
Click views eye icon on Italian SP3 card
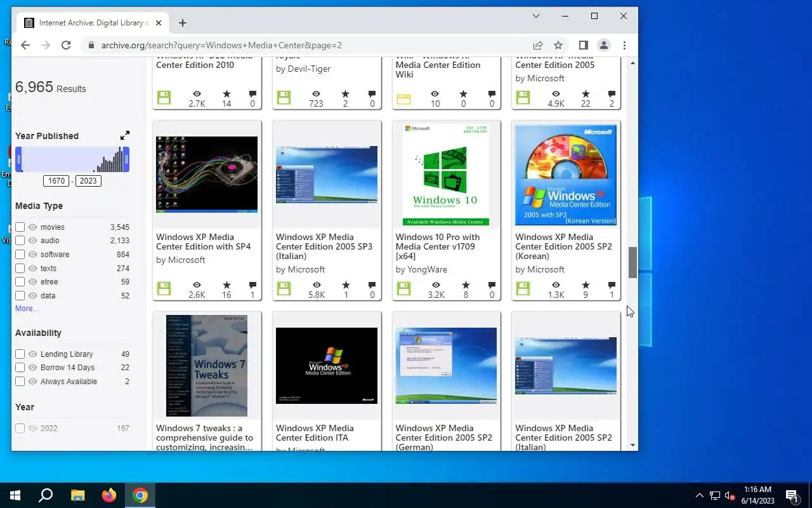pyautogui.click(x=317, y=285)
